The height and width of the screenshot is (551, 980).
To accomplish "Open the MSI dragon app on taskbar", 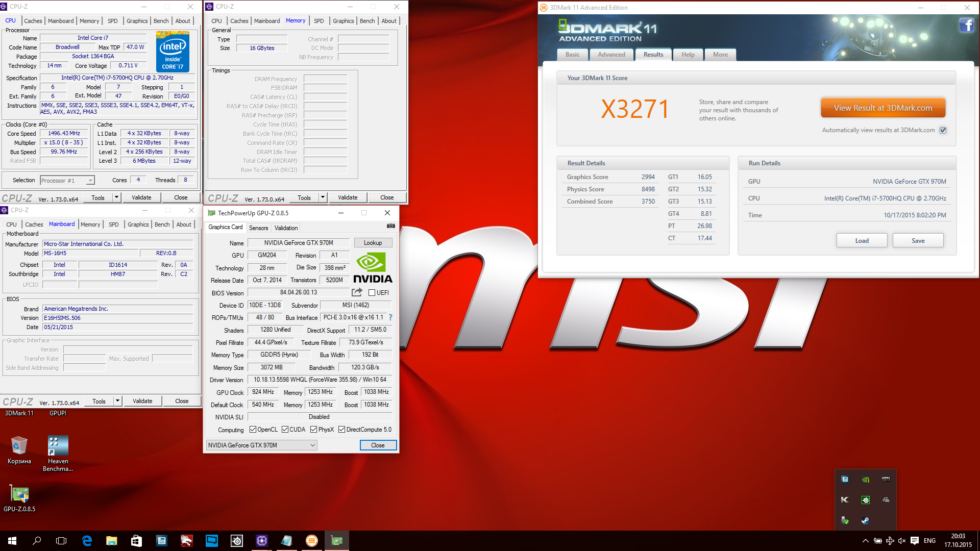I will click(186, 541).
